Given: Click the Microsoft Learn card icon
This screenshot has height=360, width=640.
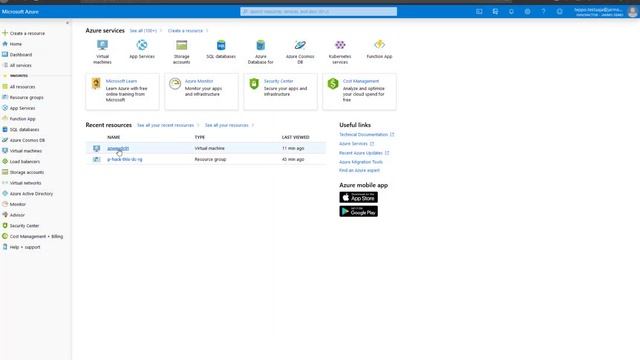Looking at the screenshot, I should click(x=96, y=84).
